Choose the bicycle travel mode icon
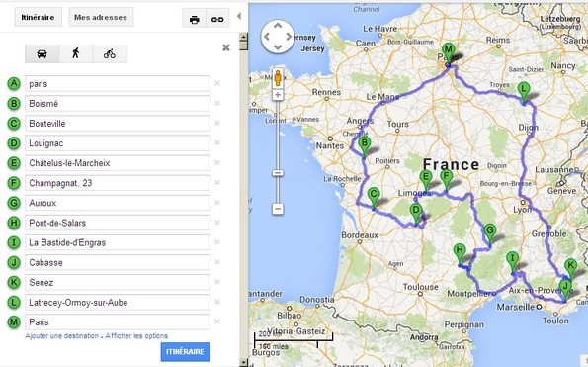This screenshot has height=367, width=588. click(x=110, y=53)
